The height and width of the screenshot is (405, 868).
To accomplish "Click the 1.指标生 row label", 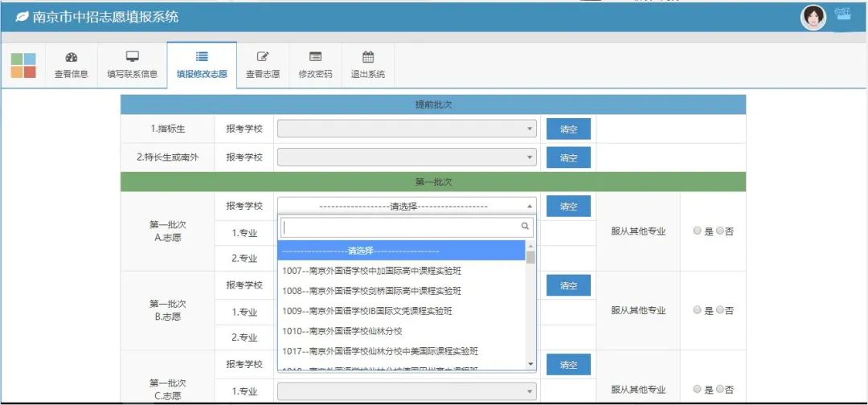I will [x=168, y=129].
